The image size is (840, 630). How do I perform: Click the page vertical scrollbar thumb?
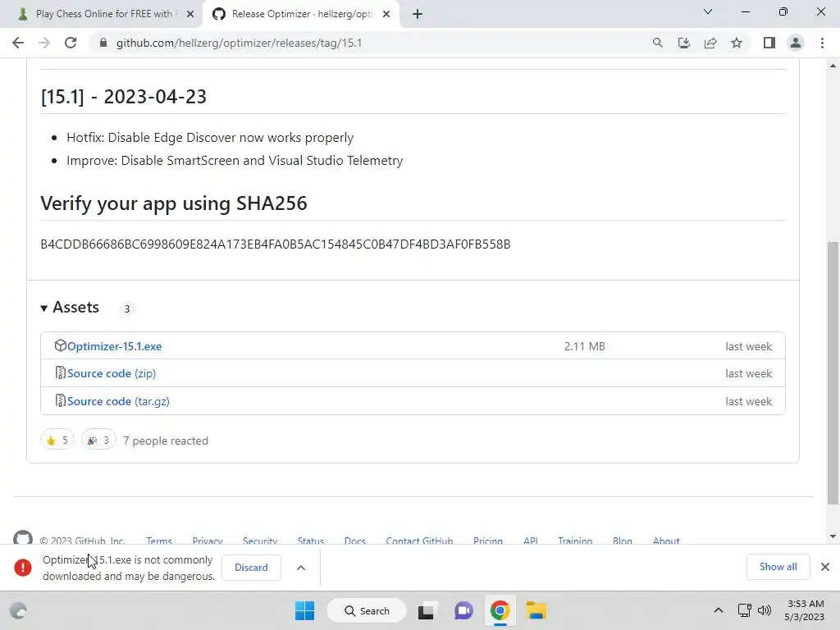pyautogui.click(x=833, y=373)
